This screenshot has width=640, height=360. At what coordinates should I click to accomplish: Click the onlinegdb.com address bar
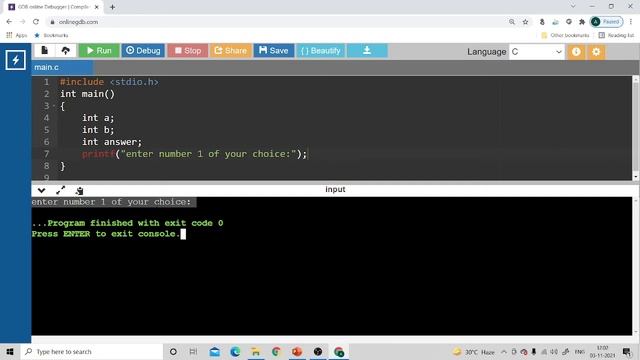coord(278,22)
